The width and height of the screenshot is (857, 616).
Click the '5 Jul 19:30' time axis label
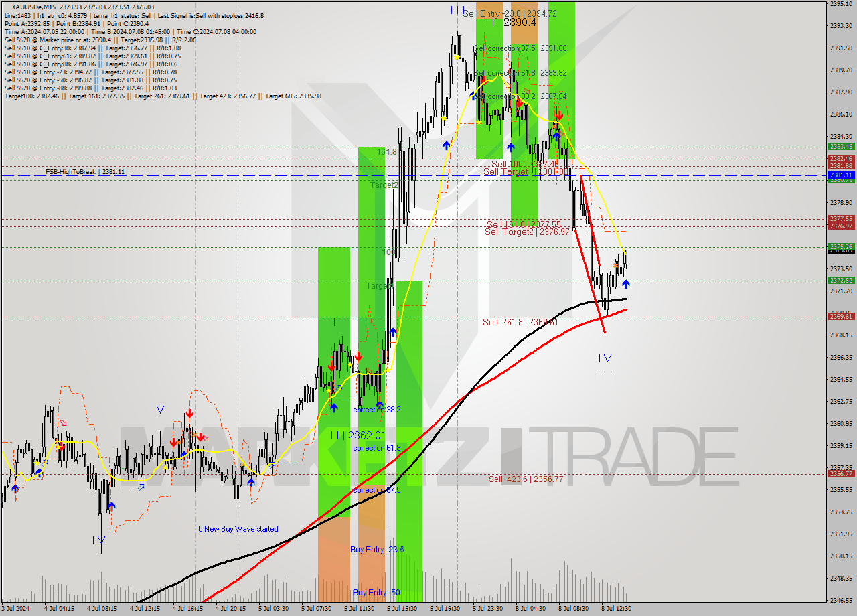[x=445, y=609]
